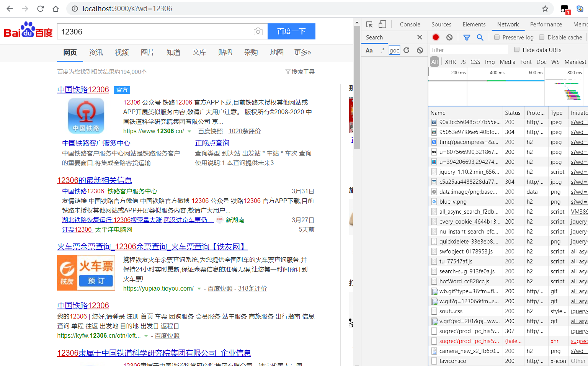Bookmark this page with star icon
The image size is (588, 366).
545,8
